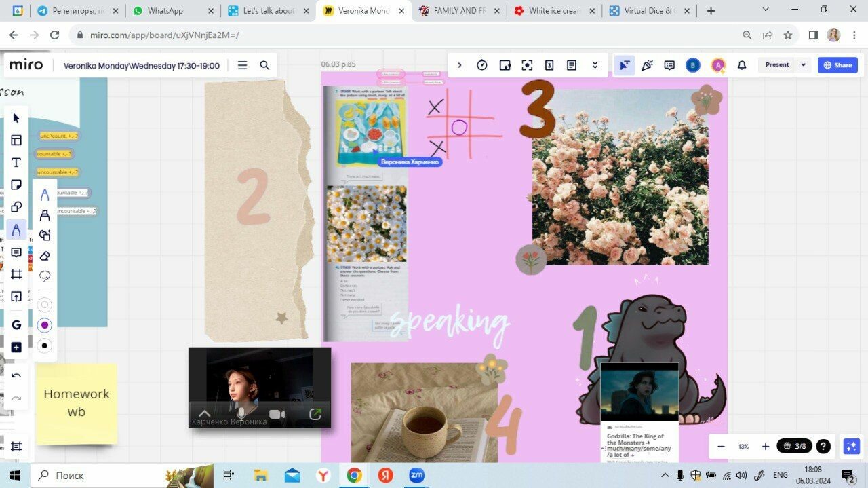
Task: Open the voting tool
Action: 505,65
